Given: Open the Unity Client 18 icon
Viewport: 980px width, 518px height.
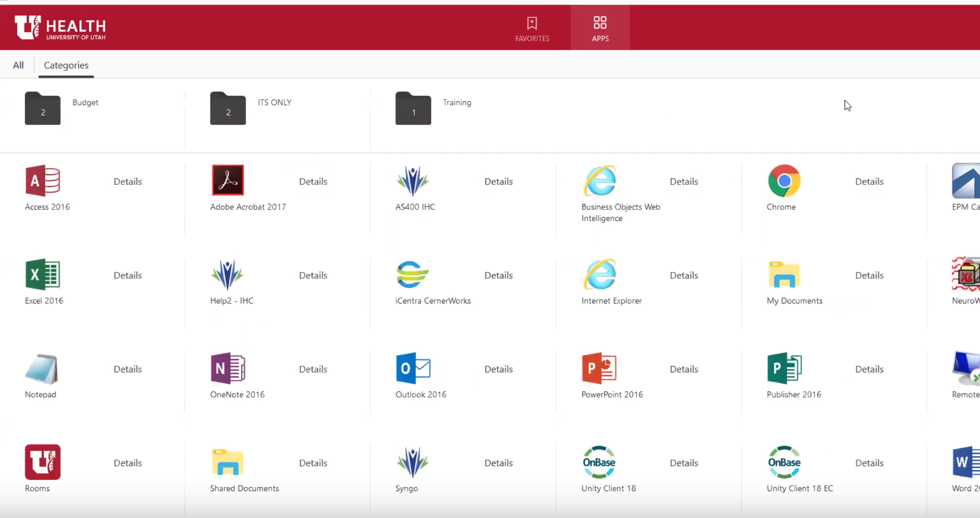Looking at the screenshot, I should tap(599, 462).
